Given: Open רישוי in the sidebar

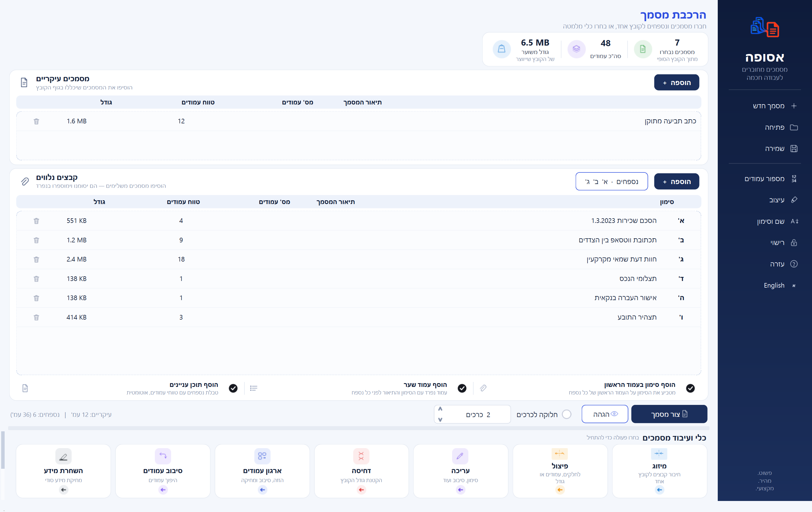Looking at the screenshot, I should tap(783, 243).
